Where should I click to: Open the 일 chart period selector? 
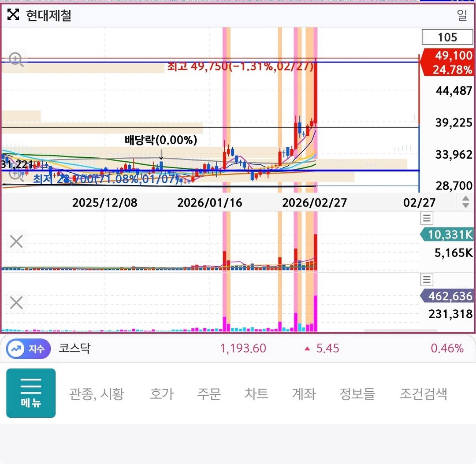[461, 15]
